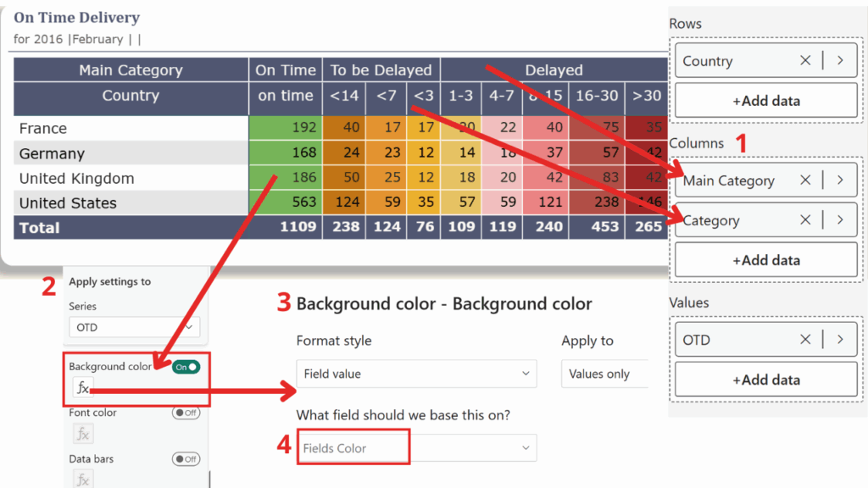Open Apply to dropdown showing Values only

(x=604, y=374)
